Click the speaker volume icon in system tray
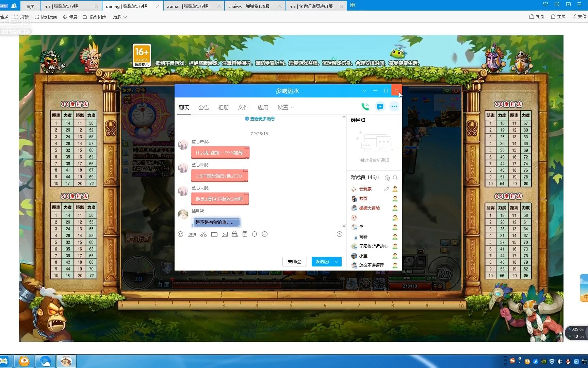The height and width of the screenshot is (368, 588). 560,362
